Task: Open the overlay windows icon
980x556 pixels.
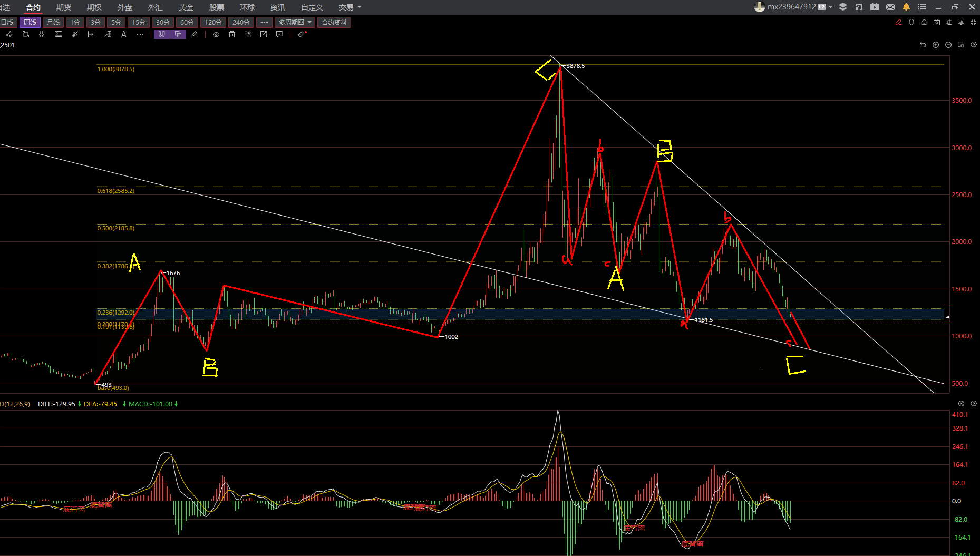Action: 949,22
